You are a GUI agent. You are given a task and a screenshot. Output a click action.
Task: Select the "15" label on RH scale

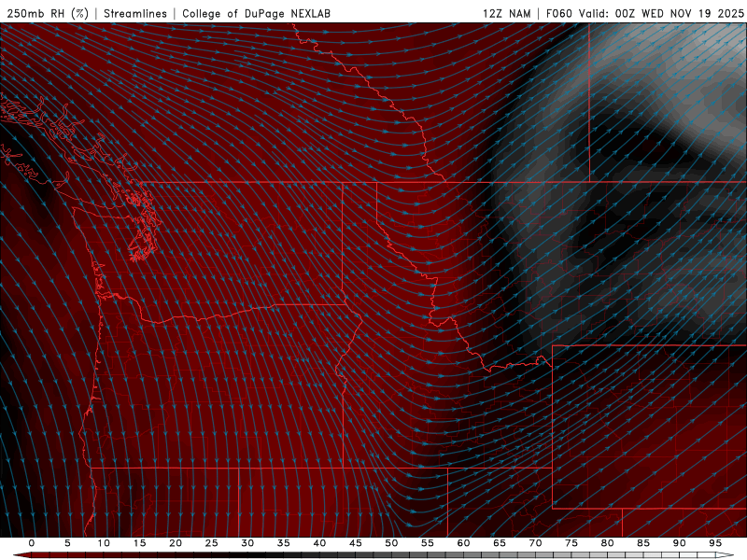pyautogui.click(x=139, y=543)
